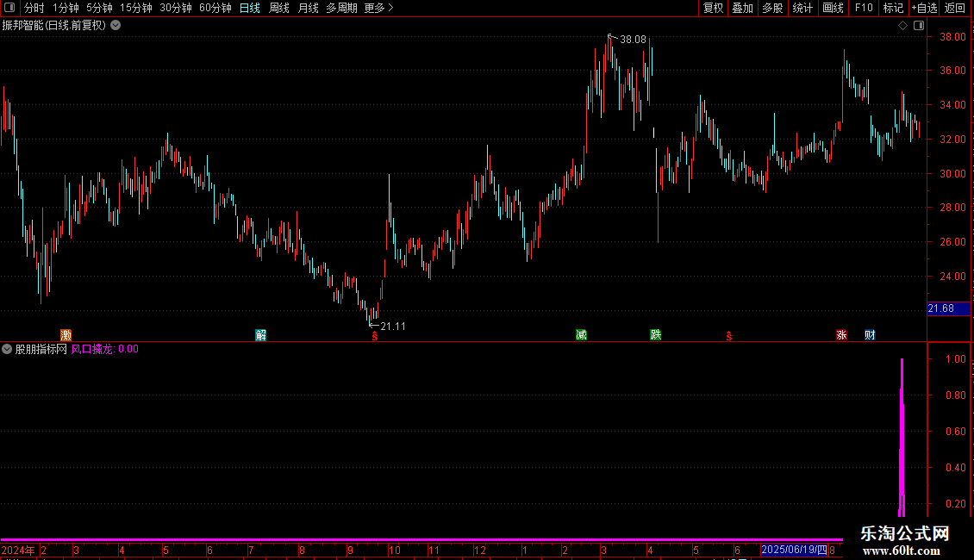
Task: Click the 跌 event marker icon
Action: pos(655,335)
